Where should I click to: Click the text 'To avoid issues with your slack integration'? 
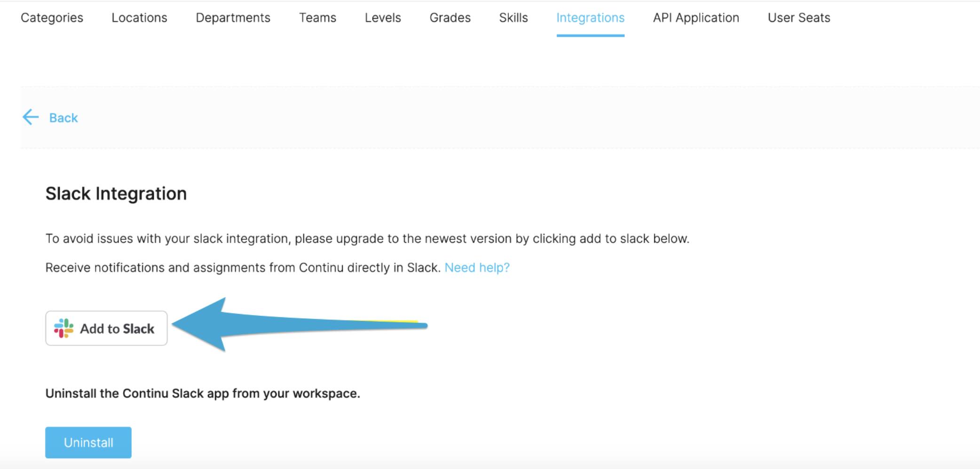pos(167,239)
